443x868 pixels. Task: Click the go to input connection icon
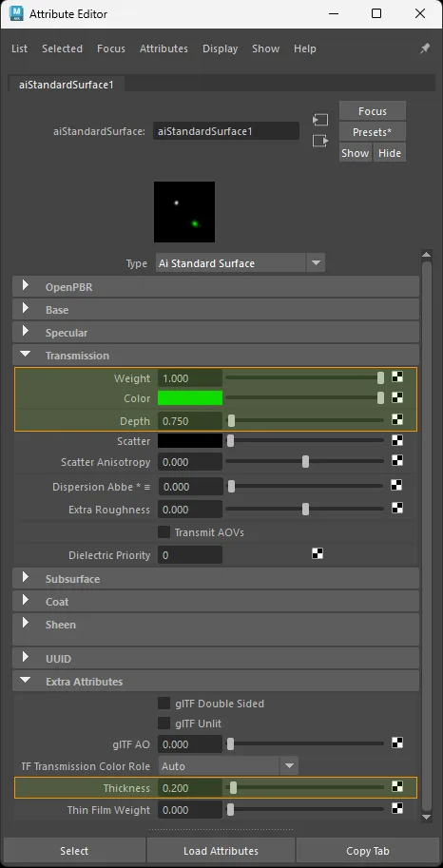pyautogui.click(x=320, y=120)
